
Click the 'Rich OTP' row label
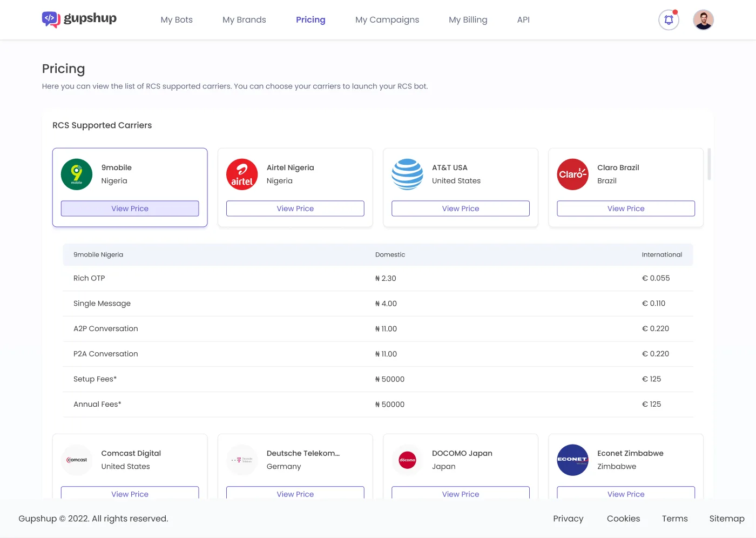pos(89,278)
